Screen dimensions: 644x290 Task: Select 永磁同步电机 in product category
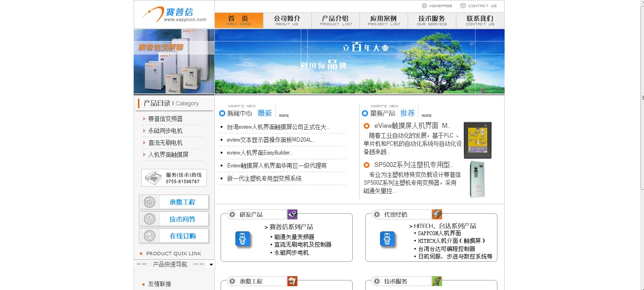pos(165,131)
